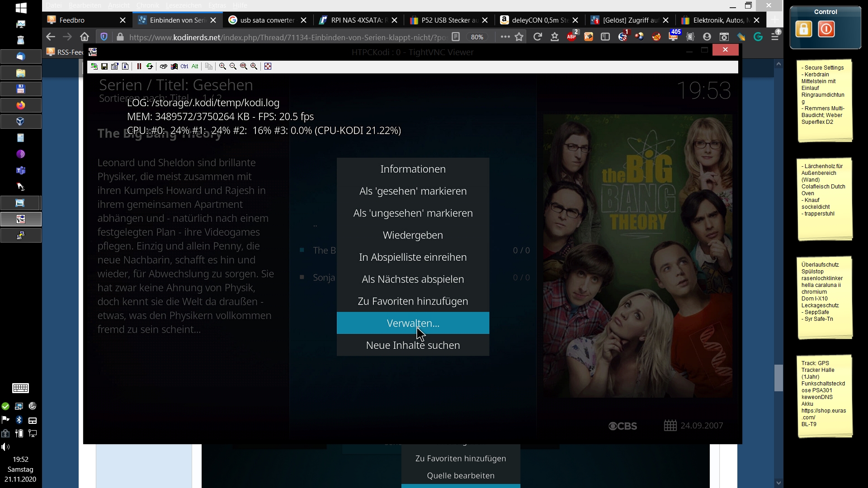
Task: Open the RSS-Feed bookmark
Action: 66,52
